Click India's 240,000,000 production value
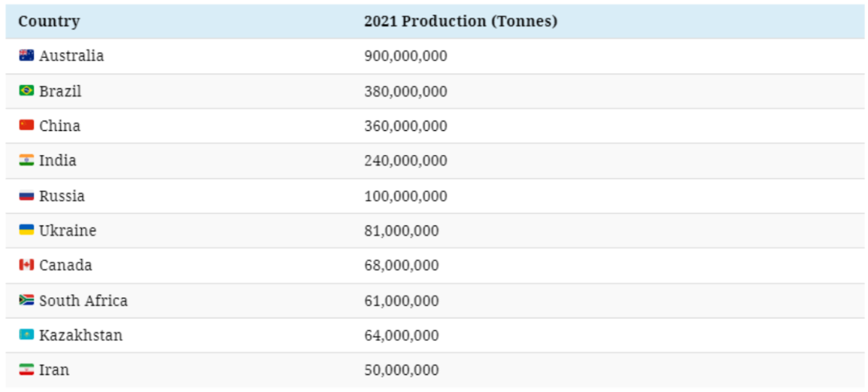This screenshot has height=392, width=868. [405, 161]
